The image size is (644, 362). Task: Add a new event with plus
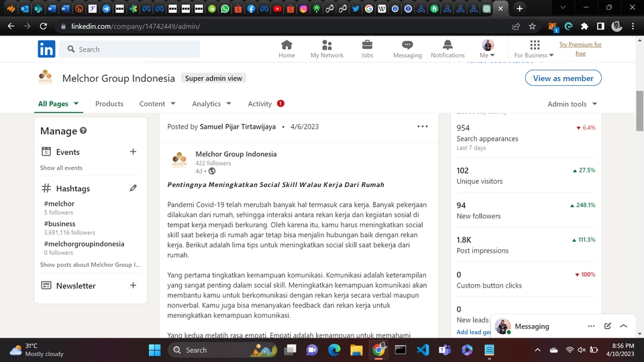pos(133,152)
